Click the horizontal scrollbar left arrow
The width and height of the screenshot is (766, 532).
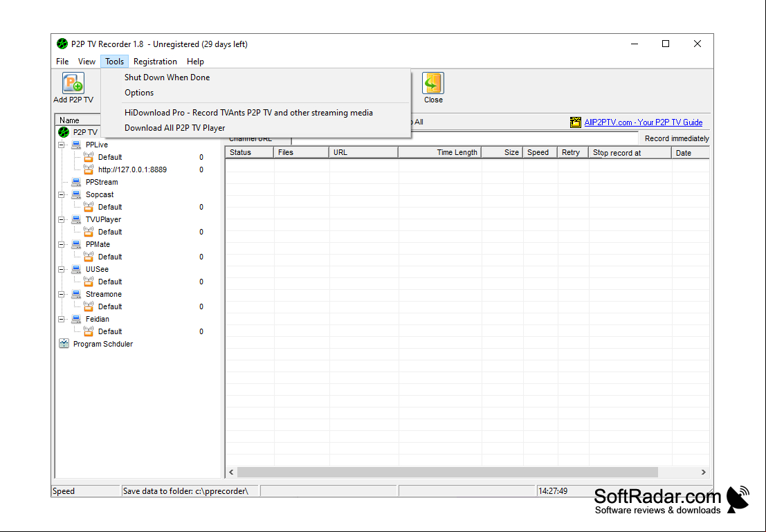click(x=232, y=472)
